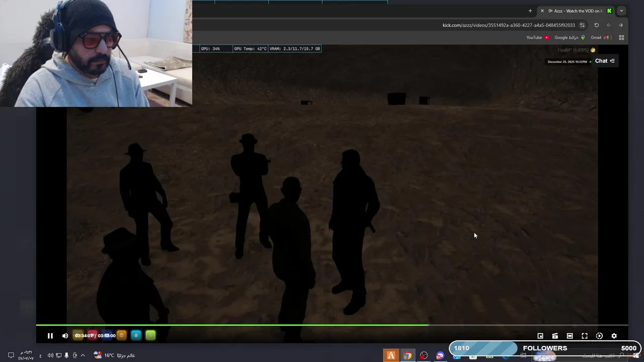Open site information controls icon

point(582,25)
